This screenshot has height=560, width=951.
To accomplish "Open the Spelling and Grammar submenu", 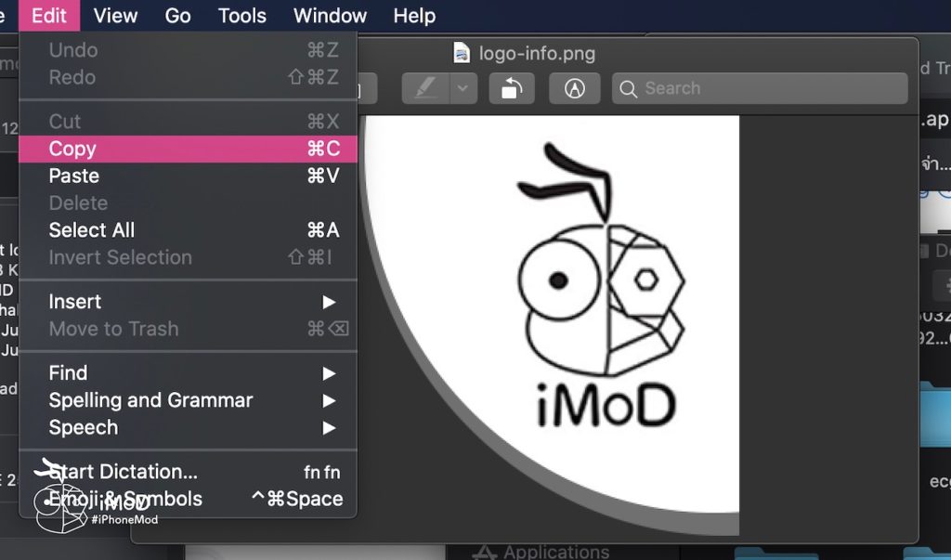I will point(150,400).
